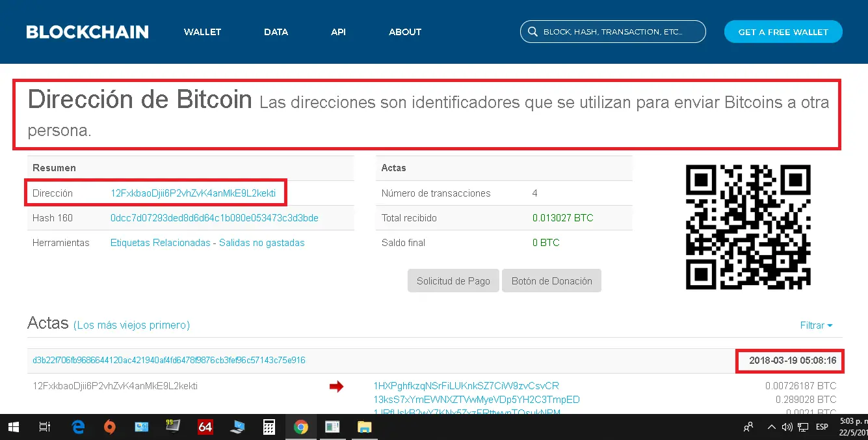The width and height of the screenshot is (868, 440).
Task: Switch the ESP keyboard language indicator
Action: click(822, 427)
